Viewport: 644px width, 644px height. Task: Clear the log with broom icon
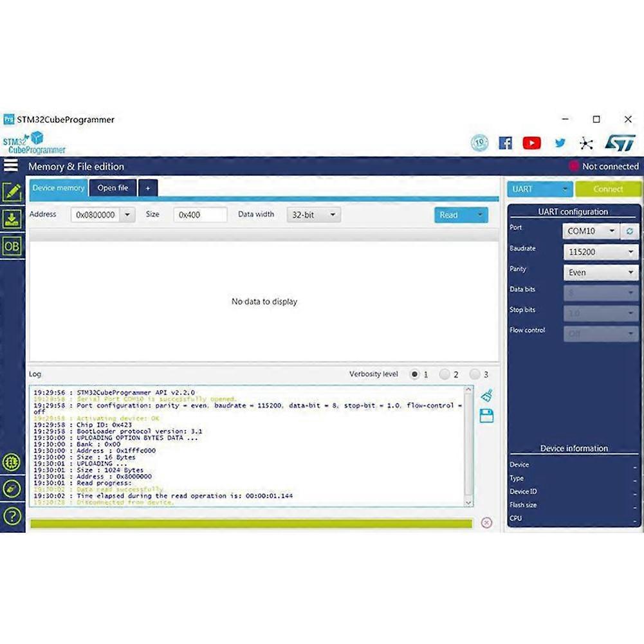click(x=486, y=396)
